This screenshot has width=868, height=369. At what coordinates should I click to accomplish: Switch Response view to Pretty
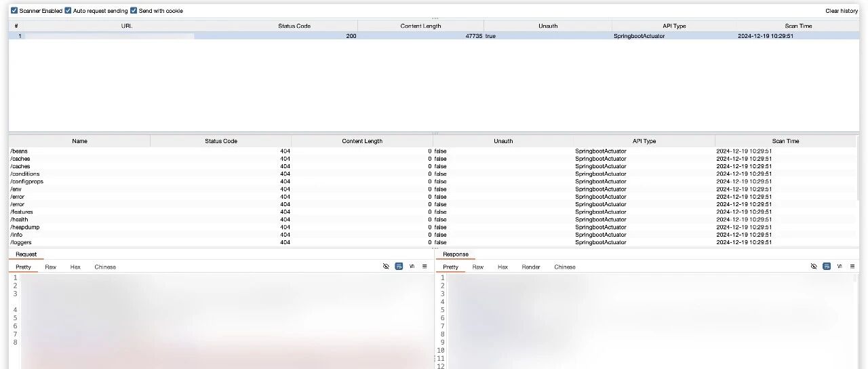click(451, 267)
